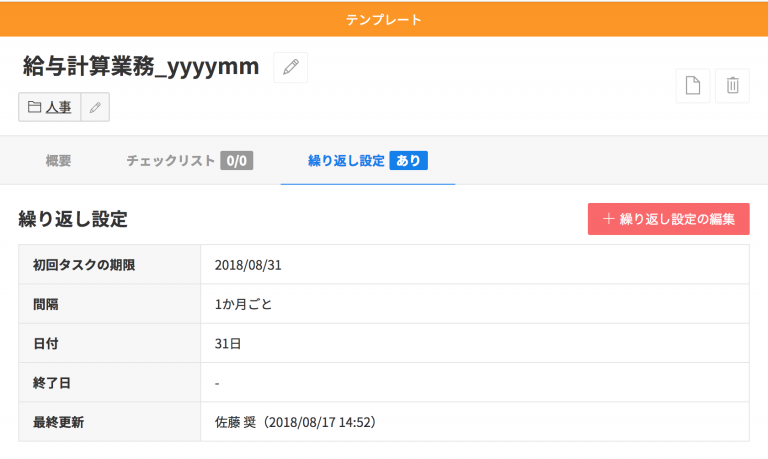The image size is (768, 459).
Task: Click the interval value 1か月ごと
Action: (243, 304)
